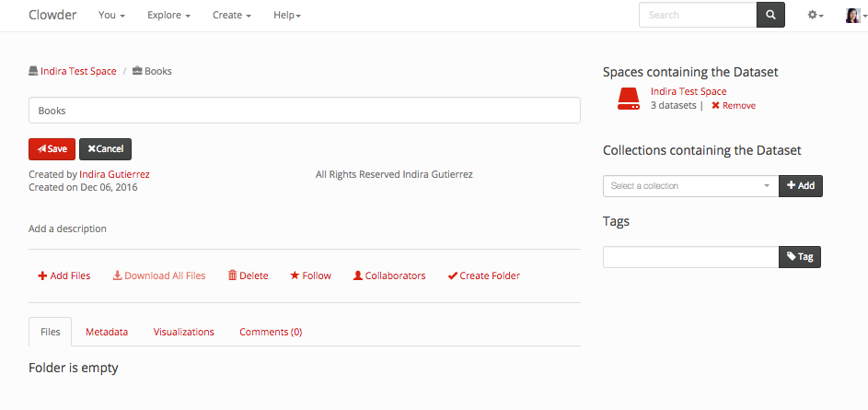Click Delete to remove the dataset

[x=249, y=275]
